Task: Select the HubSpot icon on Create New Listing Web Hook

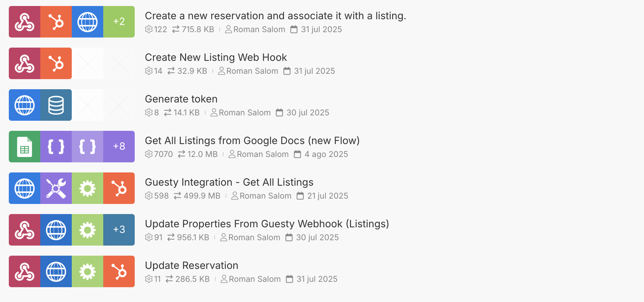Action: 56,63
